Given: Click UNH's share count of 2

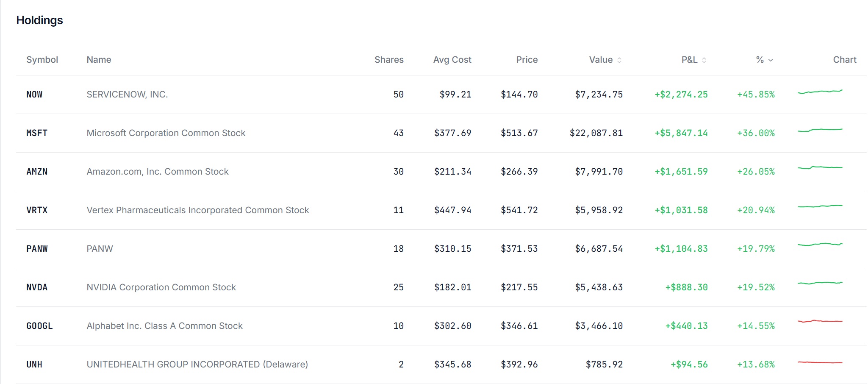Looking at the screenshot, I should coord(401,365).
